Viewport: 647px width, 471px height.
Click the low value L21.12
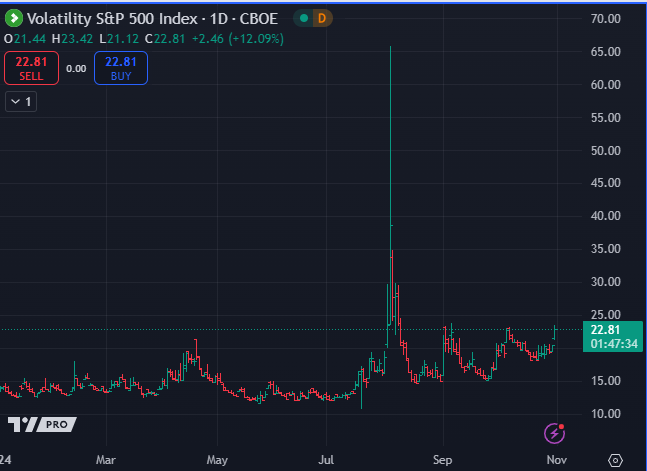[x=119, y=39]
